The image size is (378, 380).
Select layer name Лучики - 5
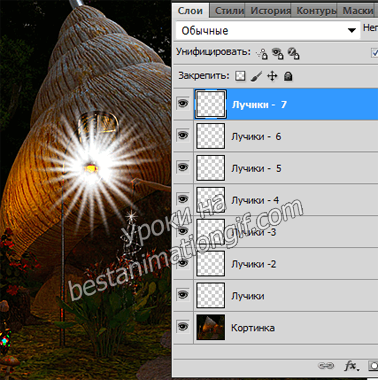(256, 168)
